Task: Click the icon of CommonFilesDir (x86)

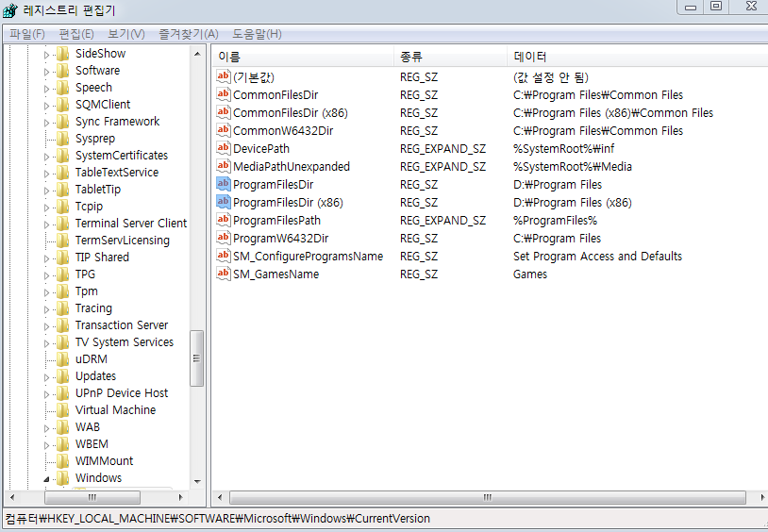Action: 223,112
